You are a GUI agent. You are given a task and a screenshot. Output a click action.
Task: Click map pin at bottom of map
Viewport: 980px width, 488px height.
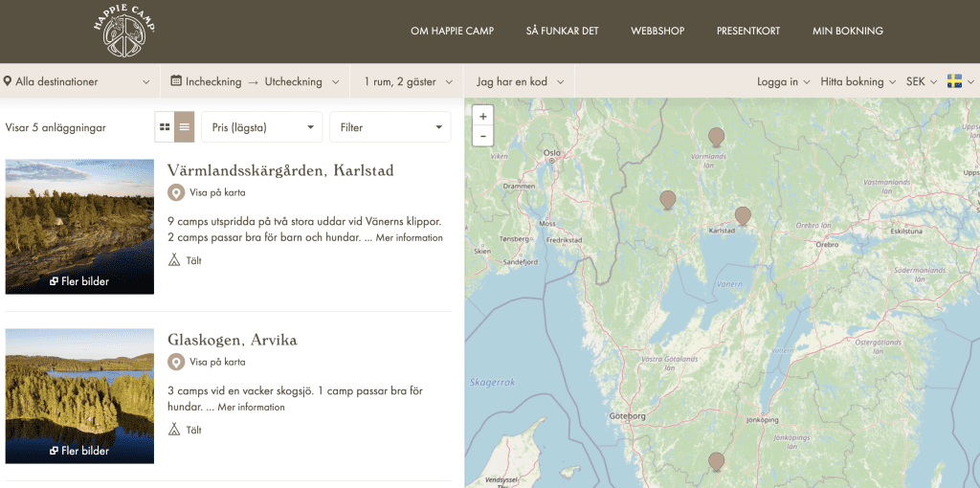pyautogui.click(x=717, y=462)
